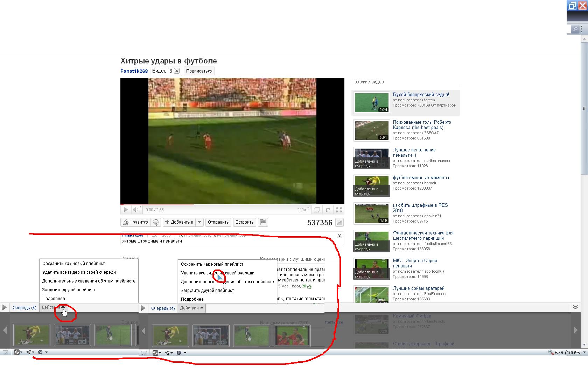Screen dimensions: 588x368
Task: Open Фантастическая техника для шестилетнего парнишки link
Action: [423, 236]
